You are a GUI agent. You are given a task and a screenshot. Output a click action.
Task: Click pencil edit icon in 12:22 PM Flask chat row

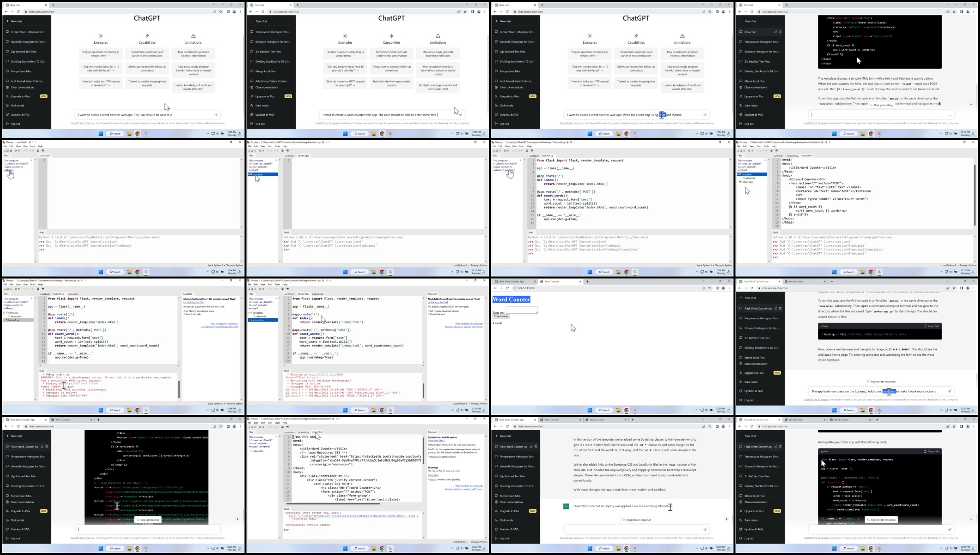[x=776, y=308]
